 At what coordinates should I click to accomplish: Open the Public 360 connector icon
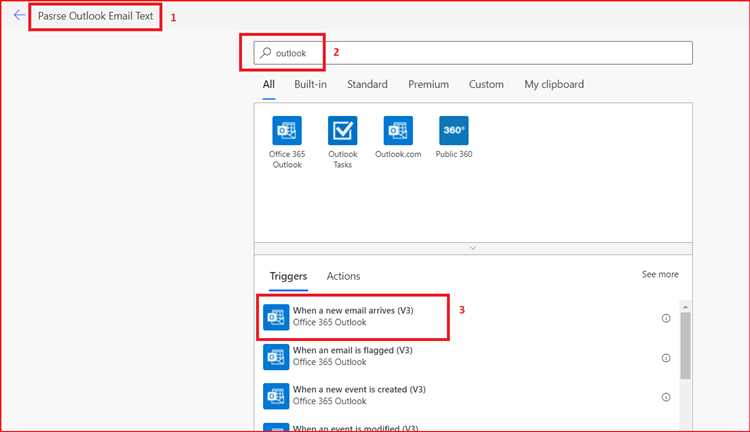tap(453, 130)
